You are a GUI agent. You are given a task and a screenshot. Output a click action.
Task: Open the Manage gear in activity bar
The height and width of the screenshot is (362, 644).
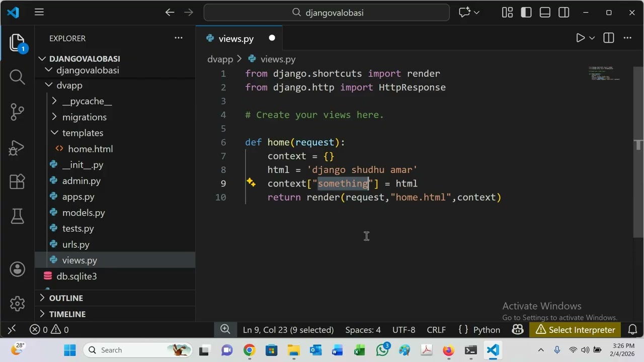click(17, 303)
